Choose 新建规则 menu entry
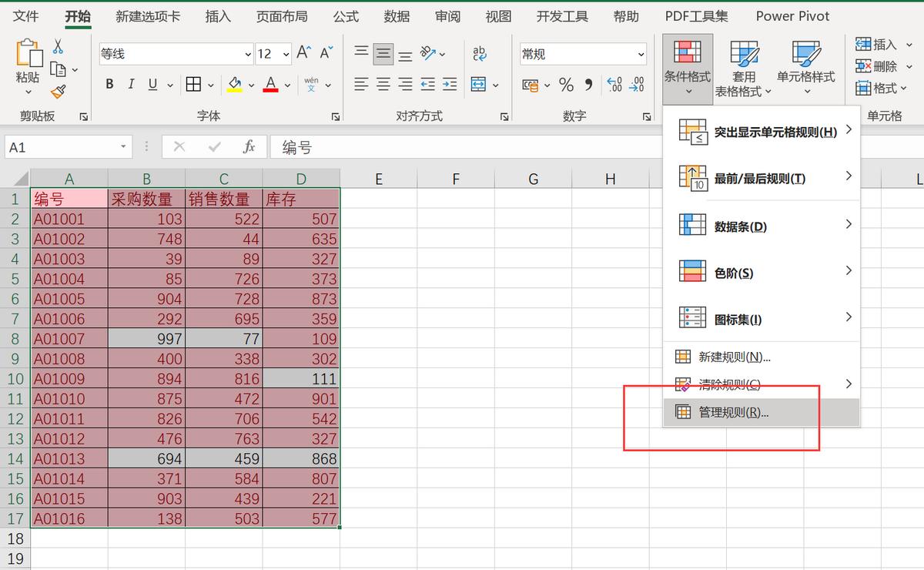 (x=734, y=357)
